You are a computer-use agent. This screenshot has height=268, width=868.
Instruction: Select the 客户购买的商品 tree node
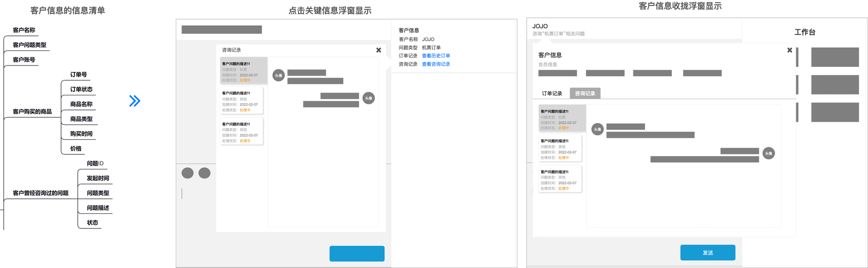tap(32, 111)
